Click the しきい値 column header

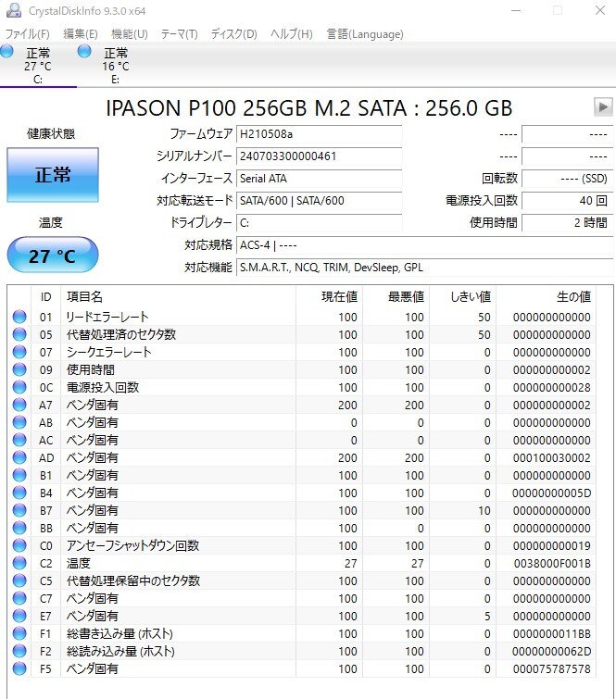pyautogui.click(x=463, y=297)
